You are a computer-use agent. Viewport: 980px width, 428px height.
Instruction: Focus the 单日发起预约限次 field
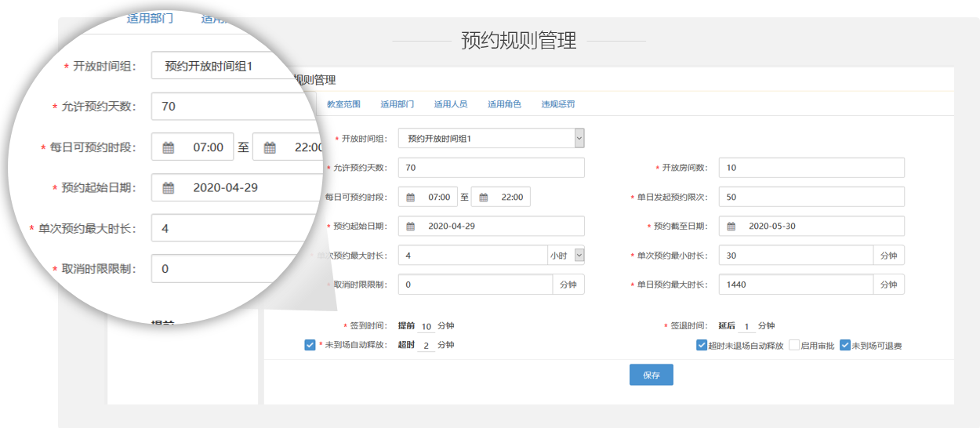coord(812,198)
